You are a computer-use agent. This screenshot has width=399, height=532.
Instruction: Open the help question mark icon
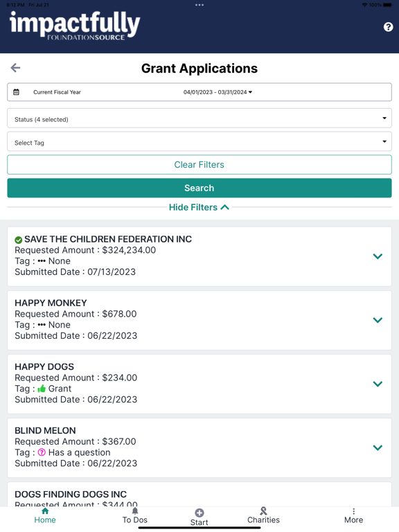(388, 27)
